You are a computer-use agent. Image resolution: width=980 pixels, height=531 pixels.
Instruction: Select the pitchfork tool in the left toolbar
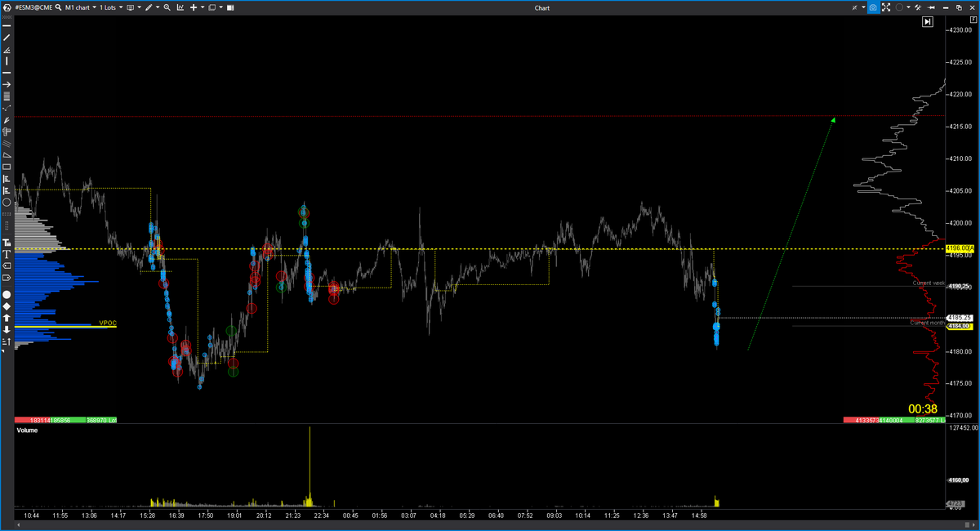7,120
